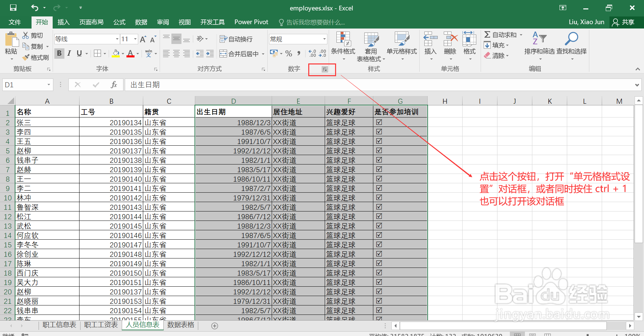Open the font size dropdown
Screen dimensions: 644x336
(x=135, y=39)
